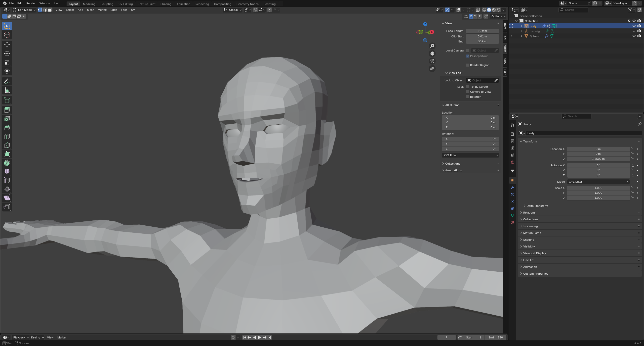Toggle camera view icon in viewport
Viewport: 644px width, 346px height.
point(432,61)
